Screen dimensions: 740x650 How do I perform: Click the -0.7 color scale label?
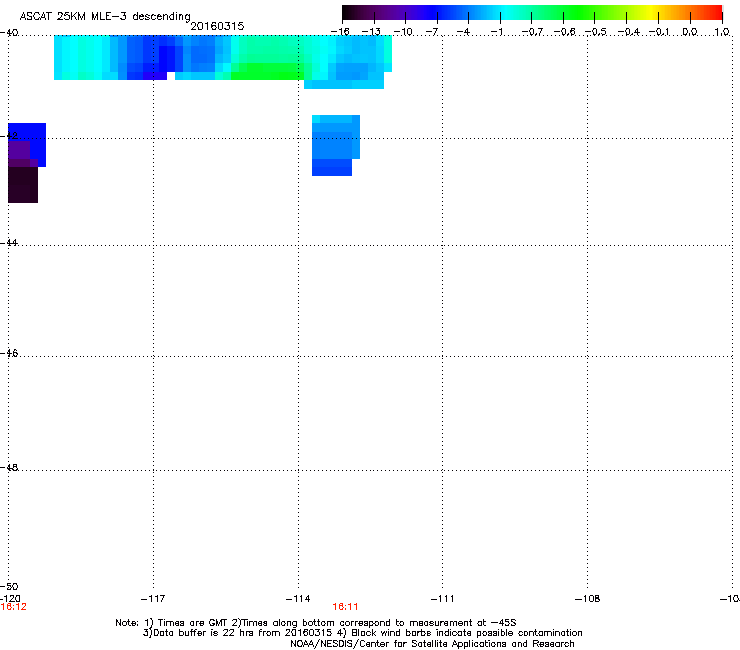point(532,32)
